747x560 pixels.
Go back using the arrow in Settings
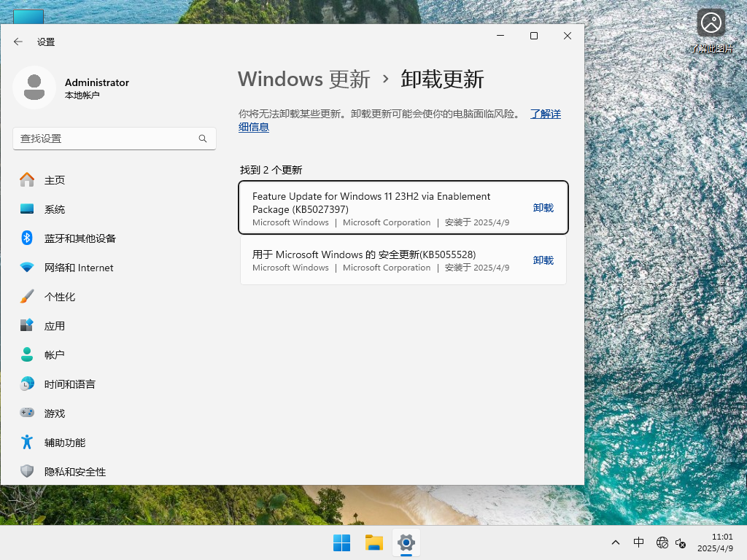click(18, 42)
